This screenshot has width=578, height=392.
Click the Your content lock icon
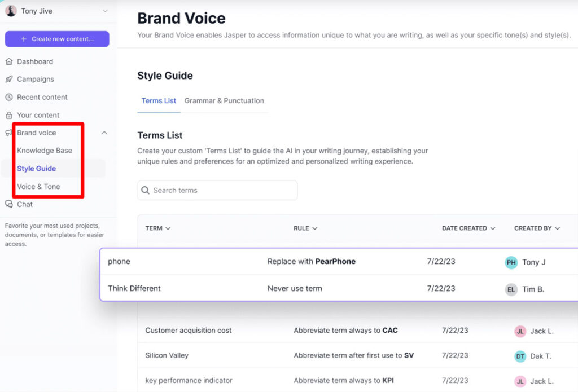[9, 115]
